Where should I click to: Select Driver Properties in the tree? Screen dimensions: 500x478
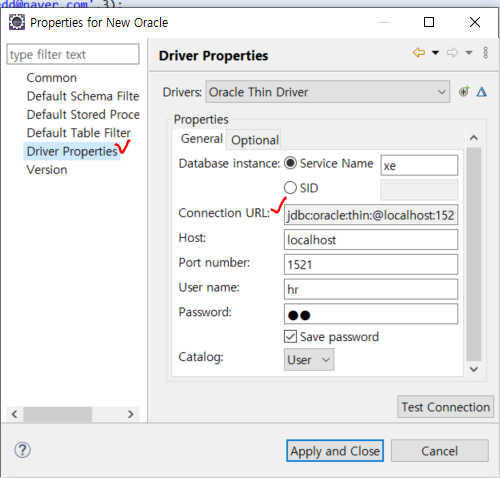coord(72,151)
